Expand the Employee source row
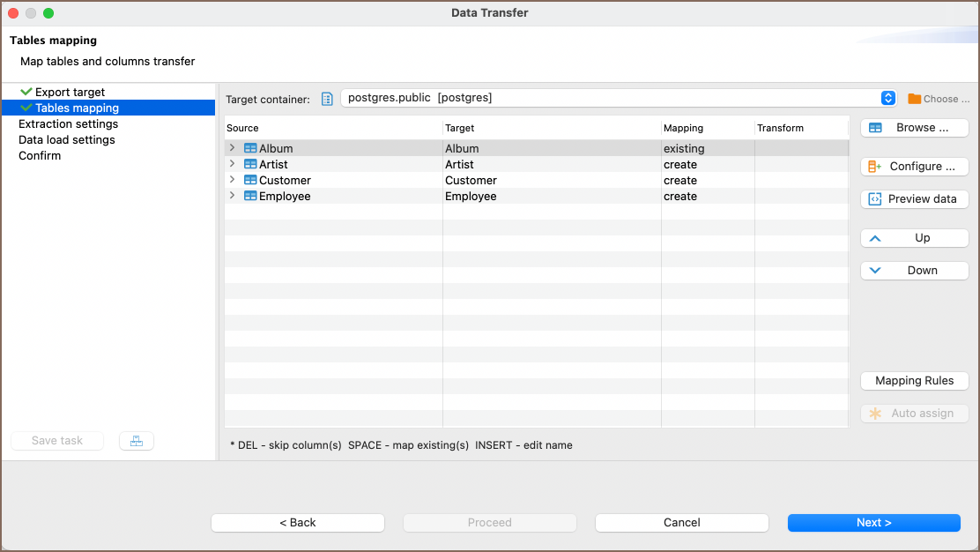This screenshot has width=980, height=552. point(233,196)
